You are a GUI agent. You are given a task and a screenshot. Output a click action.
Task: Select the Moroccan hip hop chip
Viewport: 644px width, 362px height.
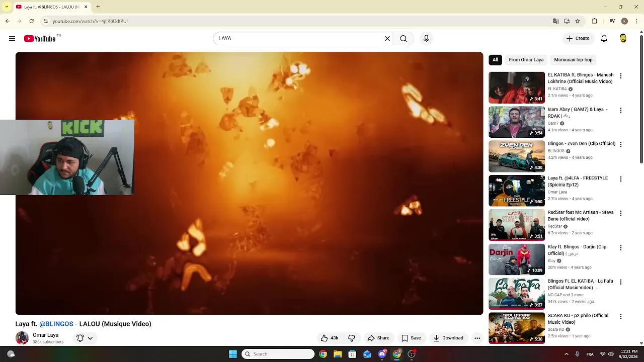(573, 60)
